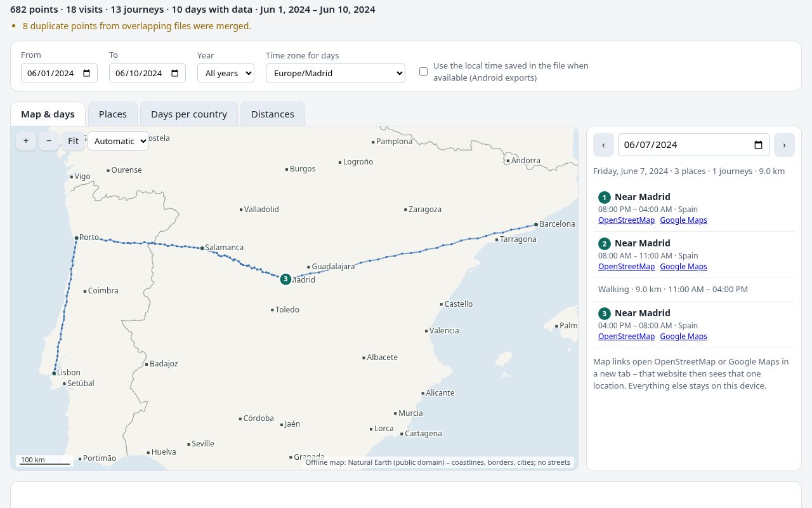The width and height of the screenshot is (812, 508).
Task: Click the Barcelona endpoint marker on map
Action: click(536, 224)
